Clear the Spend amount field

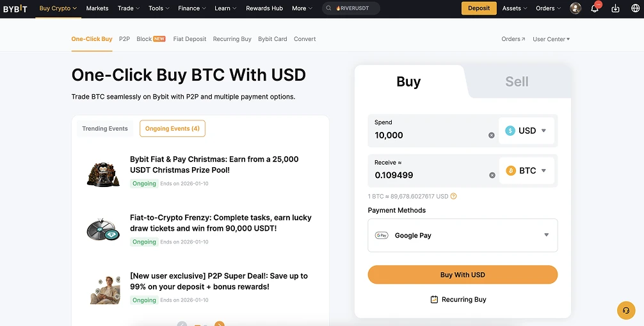click(x=491, y=135)
